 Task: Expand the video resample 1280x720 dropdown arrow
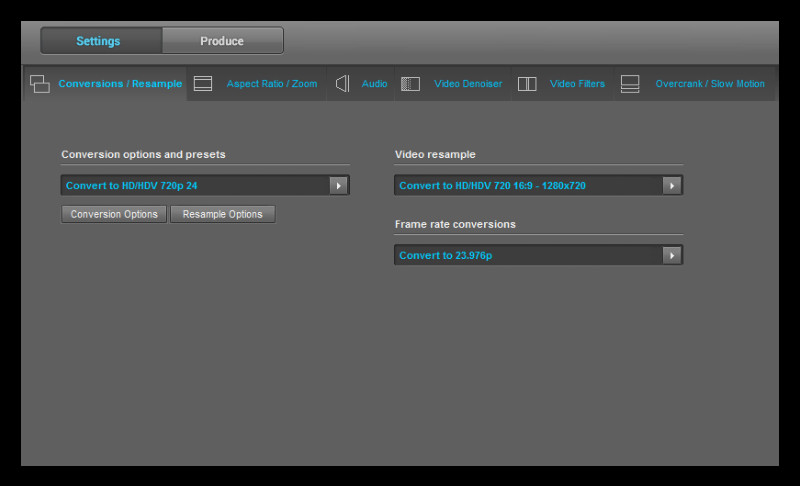(x=671, y=186)
